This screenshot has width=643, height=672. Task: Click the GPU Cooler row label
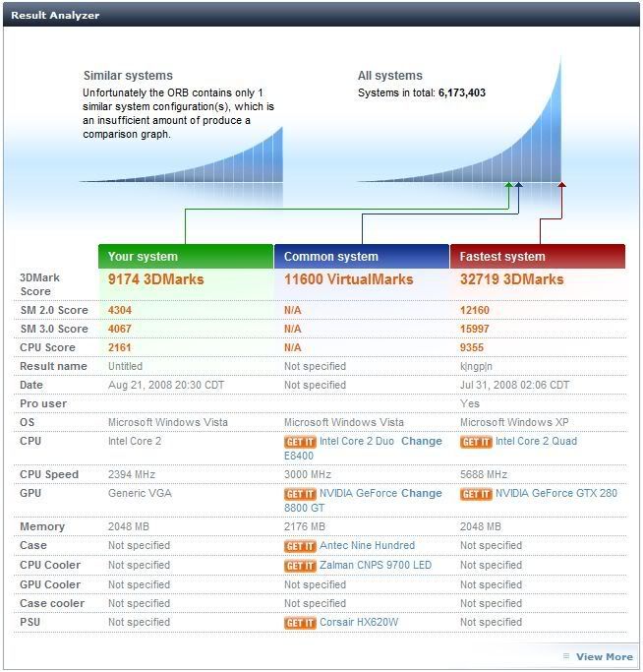50,585
